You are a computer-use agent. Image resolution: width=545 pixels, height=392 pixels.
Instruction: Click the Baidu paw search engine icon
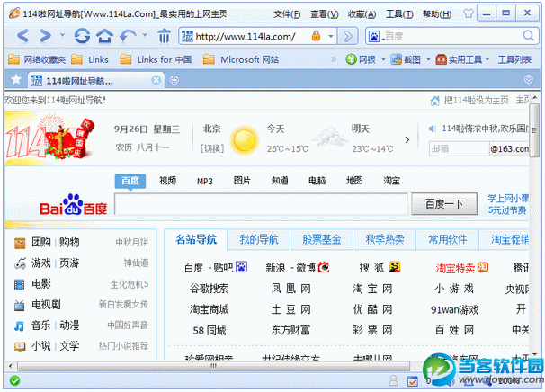click(x=374, y=36)
